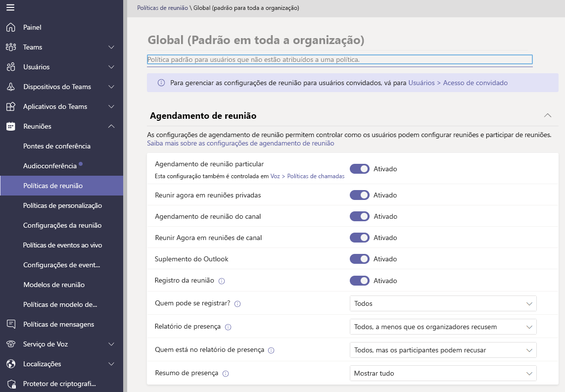This screenshot has width=565, height=392.
Task: Click the policy description text field
Action: point(339,59)
